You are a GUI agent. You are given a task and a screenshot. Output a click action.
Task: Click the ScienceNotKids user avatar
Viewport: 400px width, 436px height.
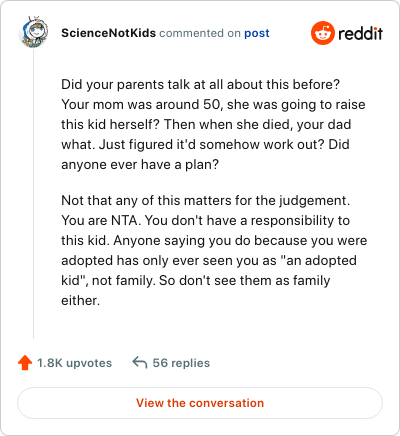[33, 32]
